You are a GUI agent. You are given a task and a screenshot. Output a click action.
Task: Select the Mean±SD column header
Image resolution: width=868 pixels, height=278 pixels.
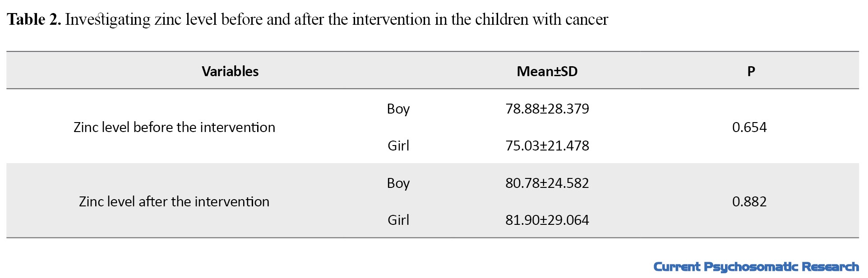[547, 71]
